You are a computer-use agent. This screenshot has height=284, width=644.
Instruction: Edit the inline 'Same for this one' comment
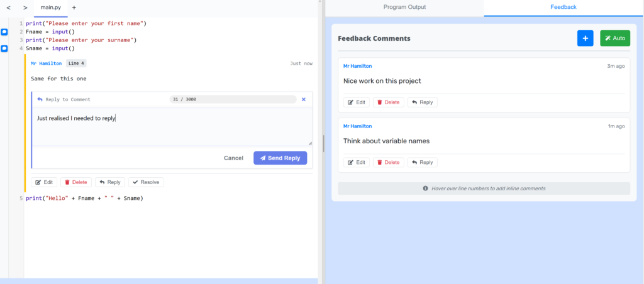44,182
